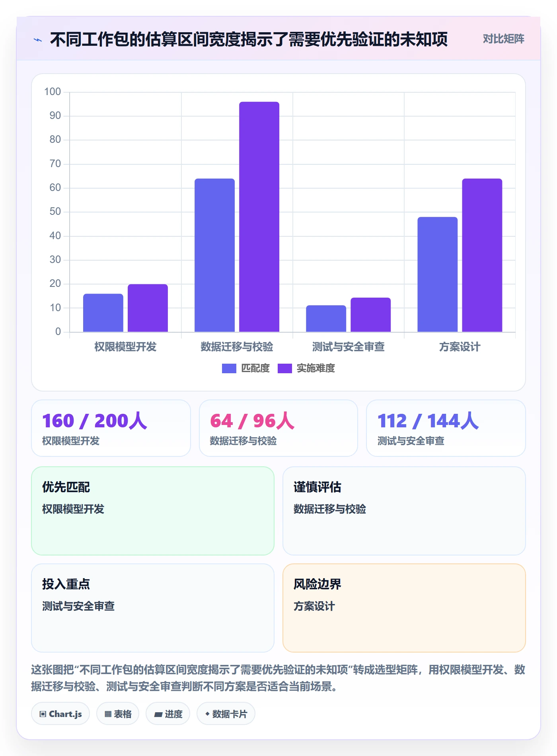Click the 实施难度 bar for 测试与安全审查
Viewport: 557px width, 756px height.
[370, 315]
